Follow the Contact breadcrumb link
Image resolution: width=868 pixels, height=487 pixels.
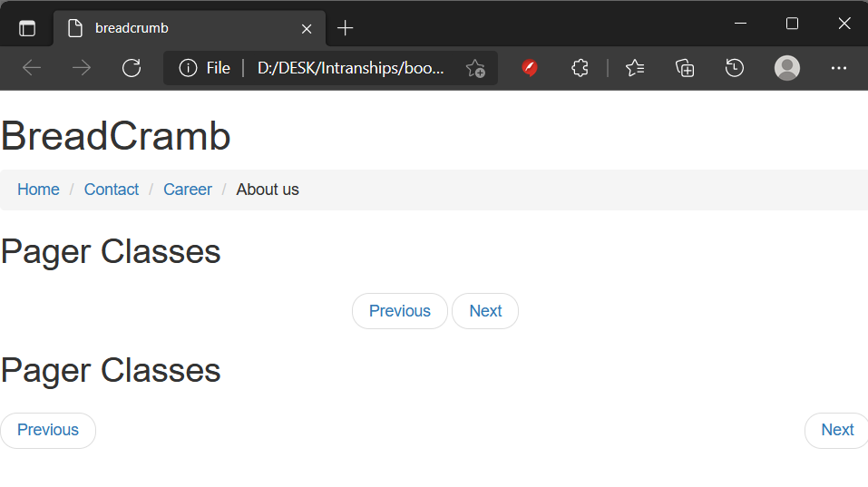(x=112, y=190)
